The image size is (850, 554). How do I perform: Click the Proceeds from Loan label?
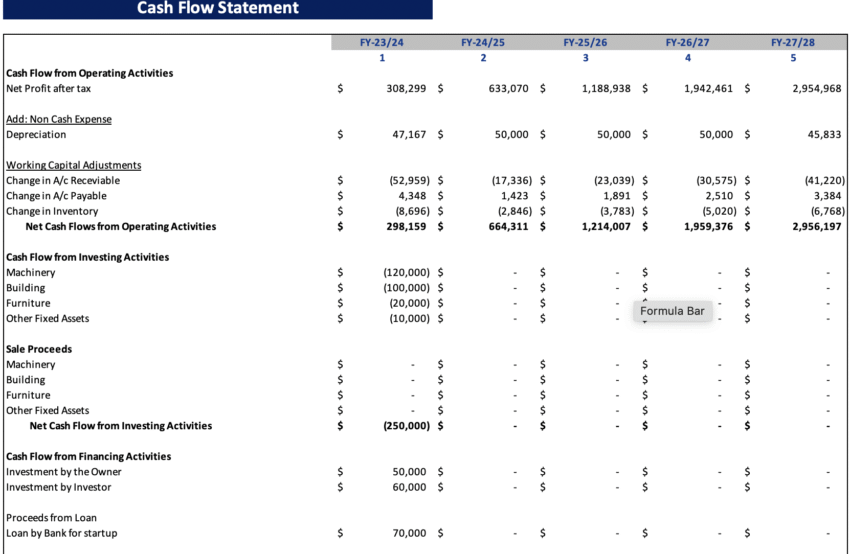click(51, 518)
